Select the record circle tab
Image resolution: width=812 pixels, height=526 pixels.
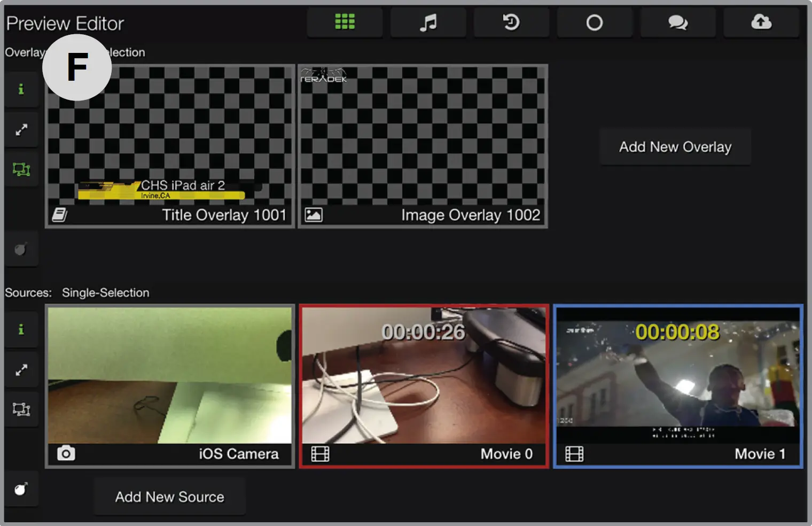[595, 22]
